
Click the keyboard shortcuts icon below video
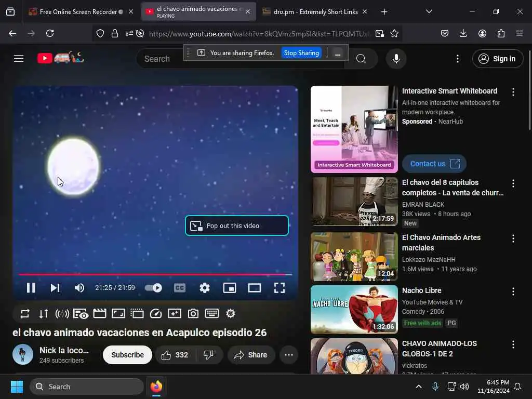(212, 313)
